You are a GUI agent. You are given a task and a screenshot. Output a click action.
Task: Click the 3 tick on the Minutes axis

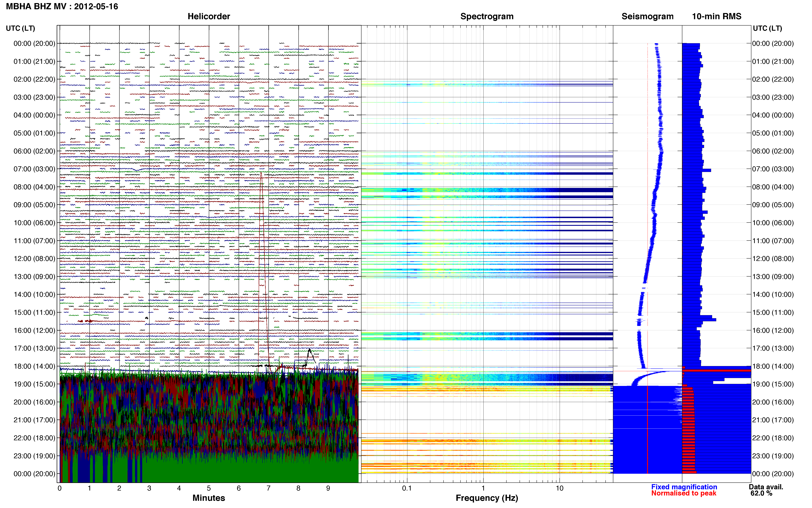pyautogui.click(x=149, y=488)
